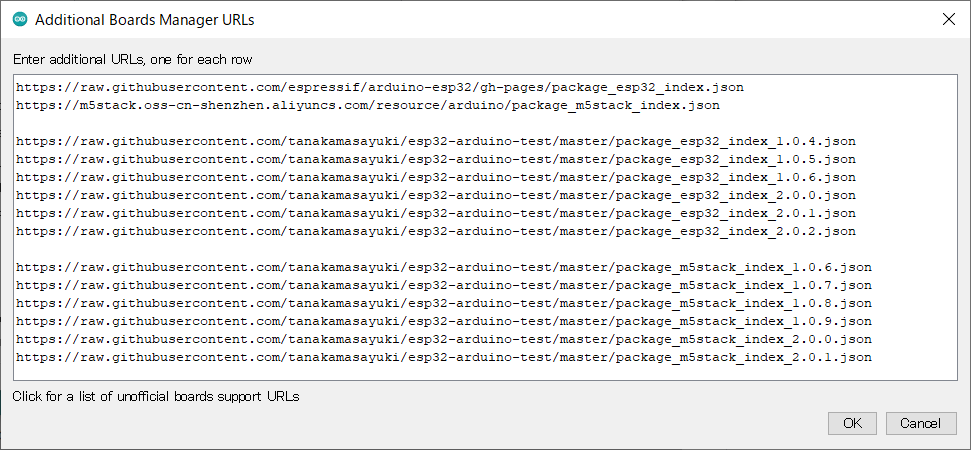This screenshot has width=971, height=450.
Task: Click the package_m5stack_index_1.0.6.json URL row
Action: click(444, 268)
